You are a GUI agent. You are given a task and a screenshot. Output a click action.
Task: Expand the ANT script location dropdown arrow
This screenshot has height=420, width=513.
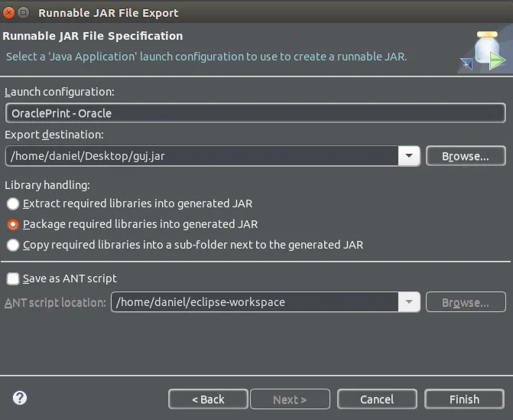[410, 302]
